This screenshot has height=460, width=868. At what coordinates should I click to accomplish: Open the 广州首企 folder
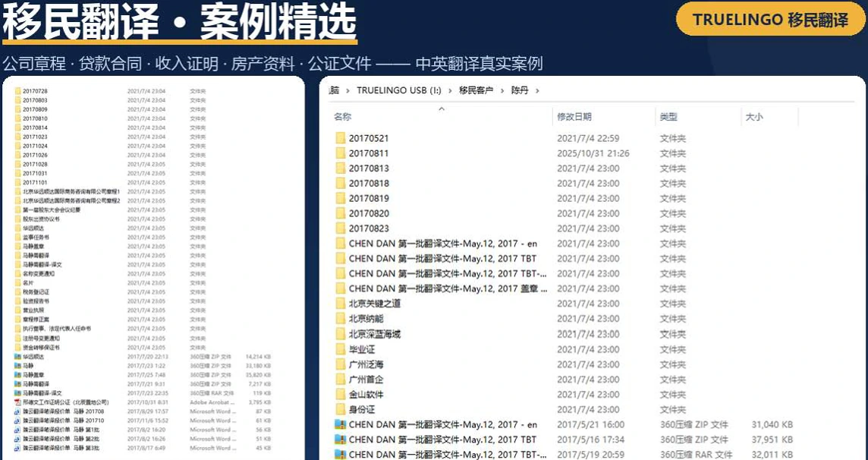366,380
